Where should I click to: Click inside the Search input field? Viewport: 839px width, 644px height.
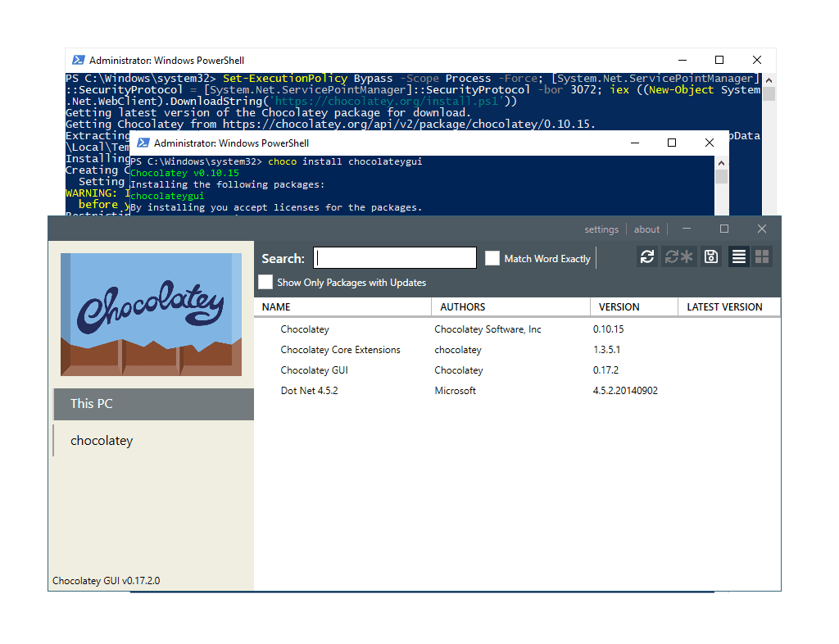tap(395, 257)
